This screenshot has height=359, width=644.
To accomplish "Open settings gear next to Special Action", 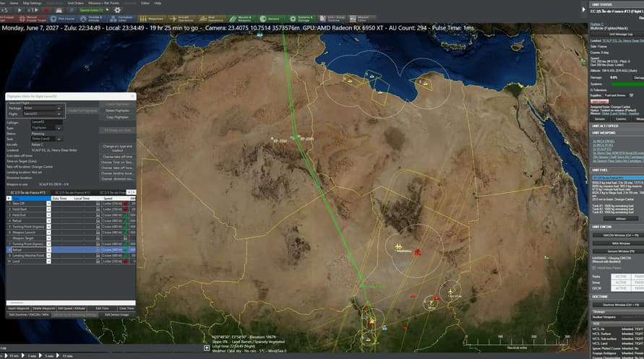I will tap(118, 10).
